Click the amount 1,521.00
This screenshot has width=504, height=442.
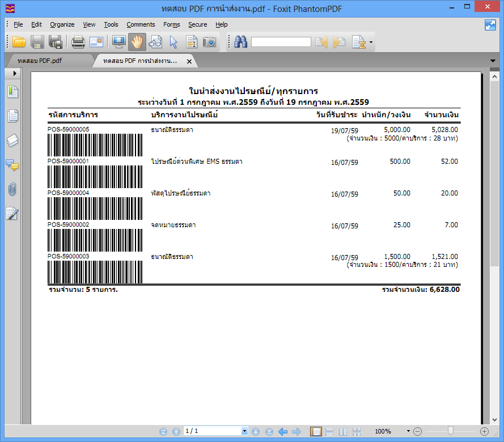click(x=444, y=257)
